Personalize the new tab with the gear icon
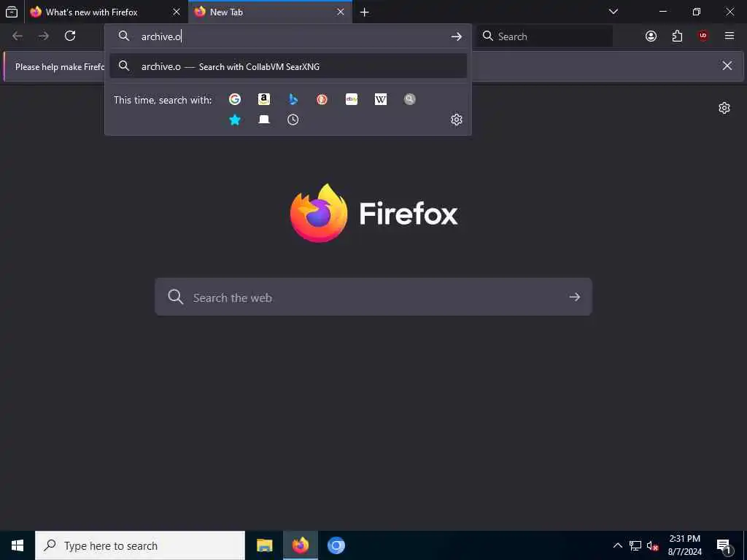 pos(724,108)
